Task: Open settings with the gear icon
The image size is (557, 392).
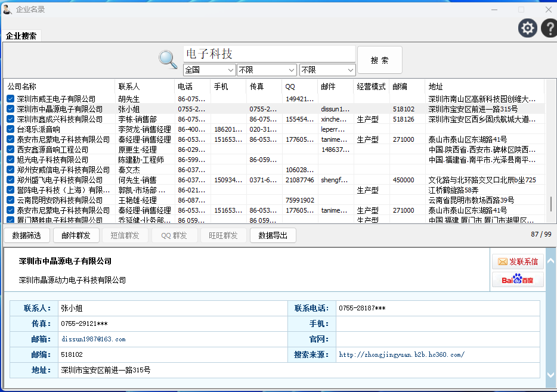Action: (527, 28)
